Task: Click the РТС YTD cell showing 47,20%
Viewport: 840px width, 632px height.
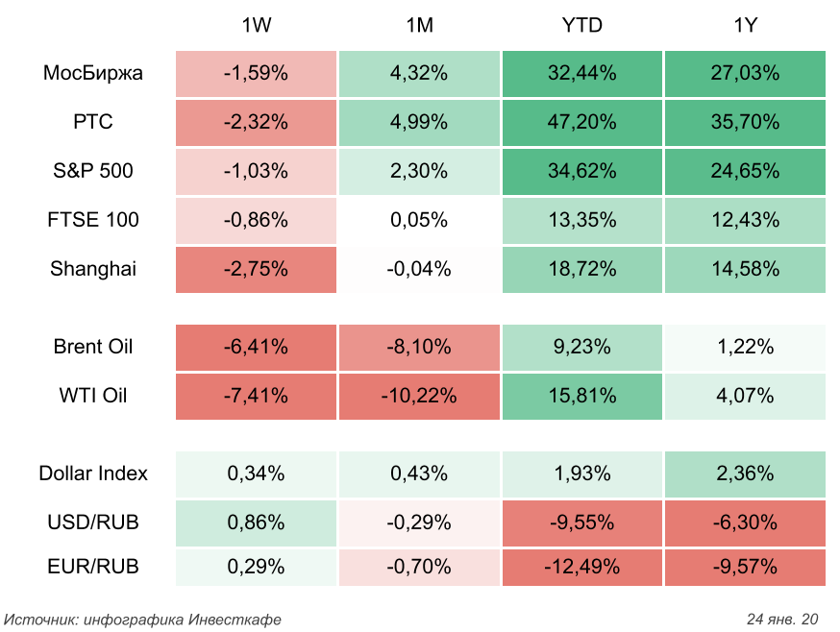Action: [x=581, y=122]
